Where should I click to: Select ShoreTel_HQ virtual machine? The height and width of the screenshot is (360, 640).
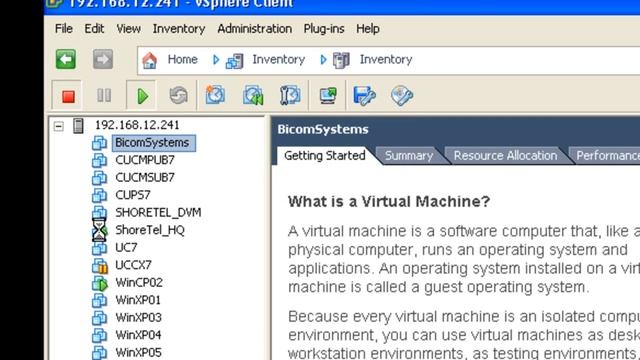point(150,230)
